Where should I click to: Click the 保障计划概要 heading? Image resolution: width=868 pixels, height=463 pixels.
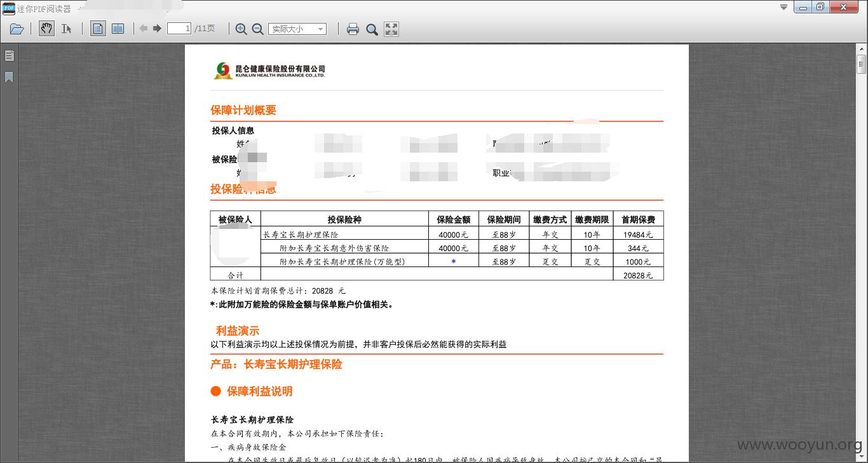[x=243, y=110]
